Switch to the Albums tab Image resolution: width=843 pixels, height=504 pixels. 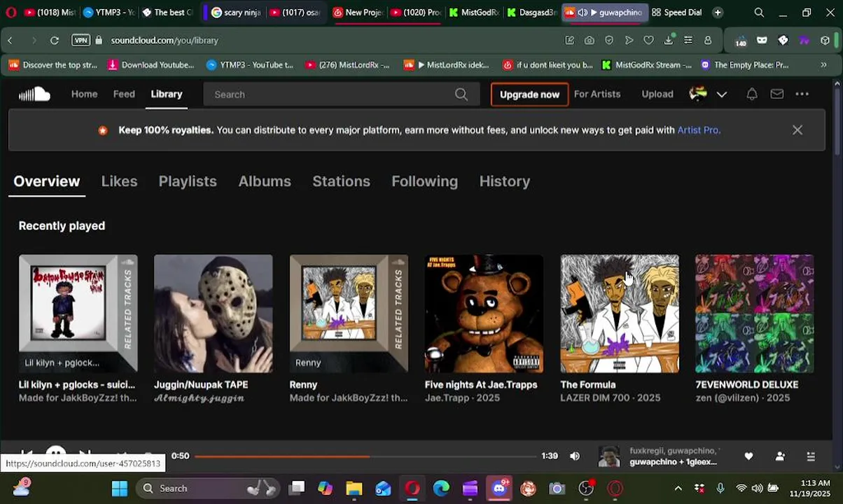pos(265,181)
